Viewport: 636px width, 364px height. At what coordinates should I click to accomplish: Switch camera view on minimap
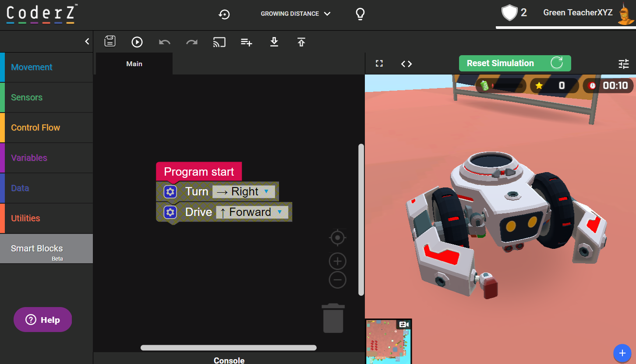(404, 325)
